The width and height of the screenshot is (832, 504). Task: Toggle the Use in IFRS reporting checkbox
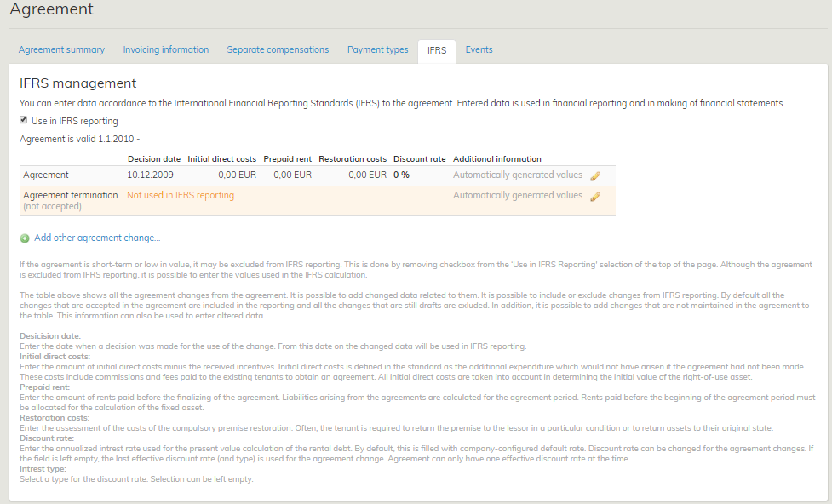click(24, 120)
